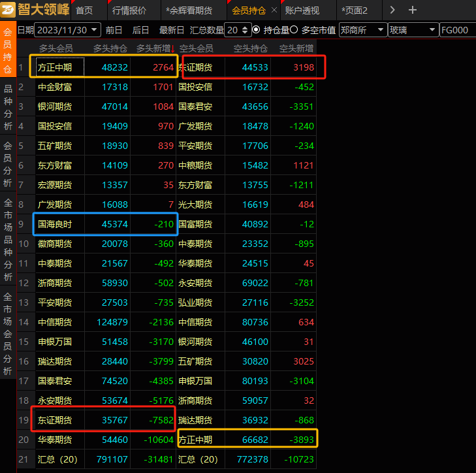Select the 持仓量 radio button
The width and height of the screenshot is (476, 473).
256,30
